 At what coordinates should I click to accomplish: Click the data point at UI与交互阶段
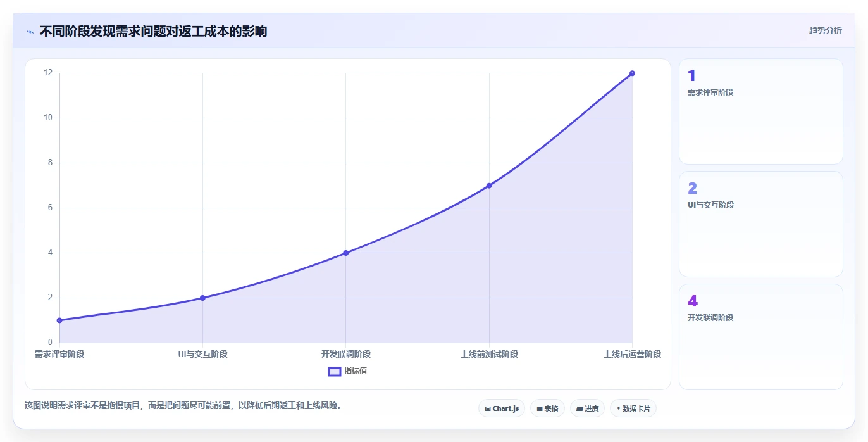point(202,298)
